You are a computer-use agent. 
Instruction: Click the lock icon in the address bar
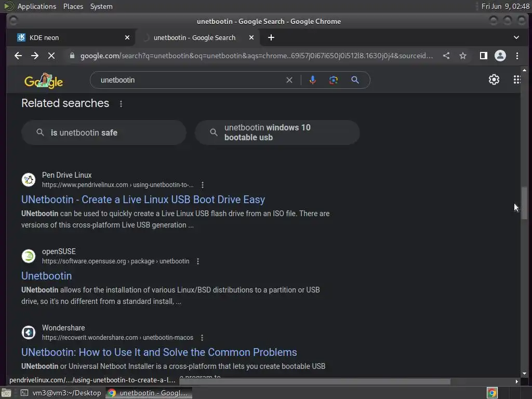tap(72, 56)
